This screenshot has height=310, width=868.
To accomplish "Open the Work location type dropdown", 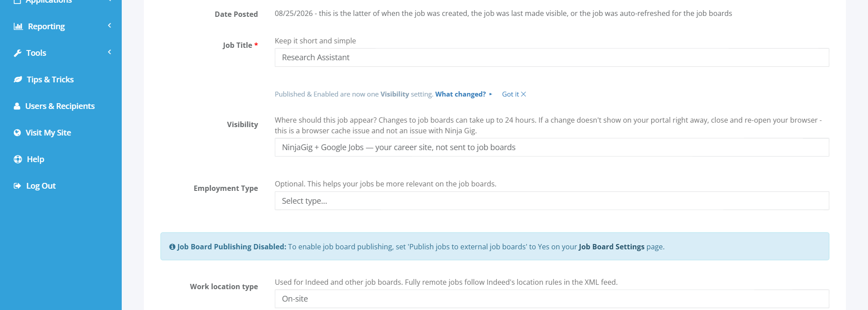I will (x=552, y=299).
